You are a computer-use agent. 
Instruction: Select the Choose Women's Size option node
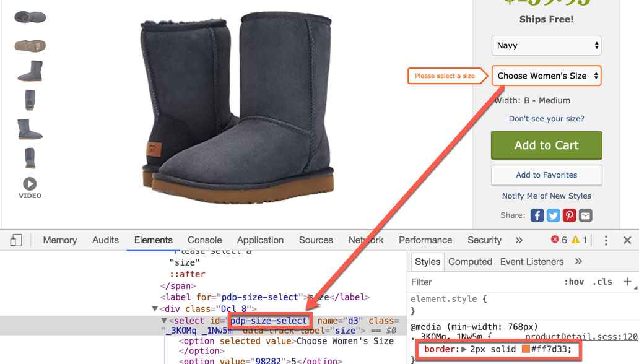pos(286,341)
